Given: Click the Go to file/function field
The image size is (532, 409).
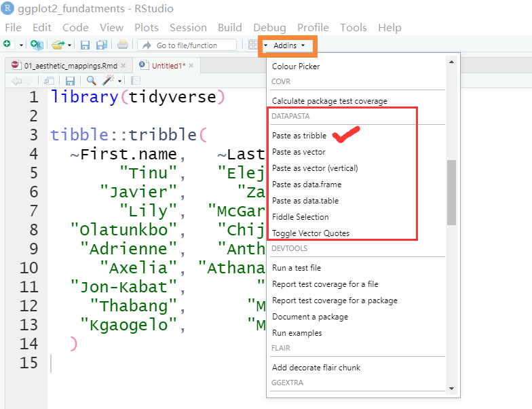Looking at the screenshot, I should click(187, 45).
